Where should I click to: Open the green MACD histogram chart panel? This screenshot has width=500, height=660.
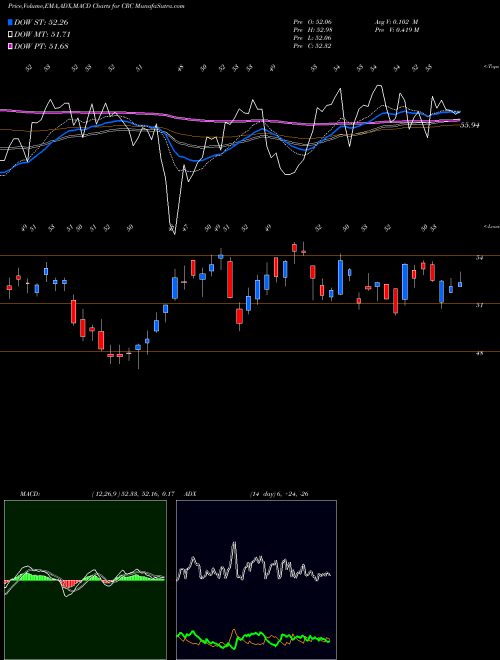[x=85, y=580]
